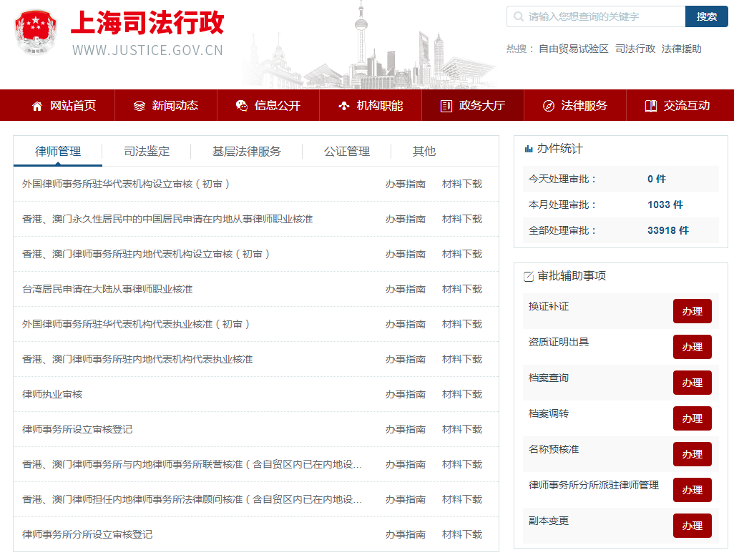This screenshot has width=734, height=560.
Task: Click the national emblem logo
Action: (34, 31)
